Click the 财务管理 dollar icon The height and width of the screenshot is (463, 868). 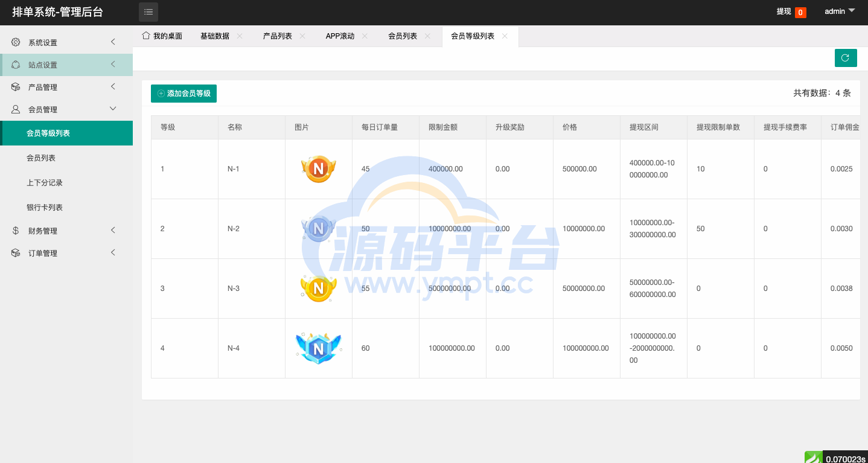[x=16, y=231]
